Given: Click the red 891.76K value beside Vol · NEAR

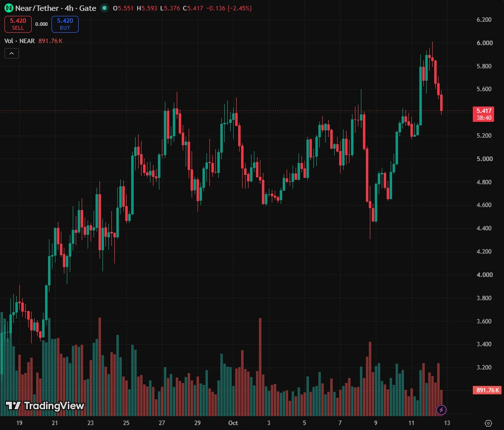Looking at the screenshot, I should click(50, 41).
